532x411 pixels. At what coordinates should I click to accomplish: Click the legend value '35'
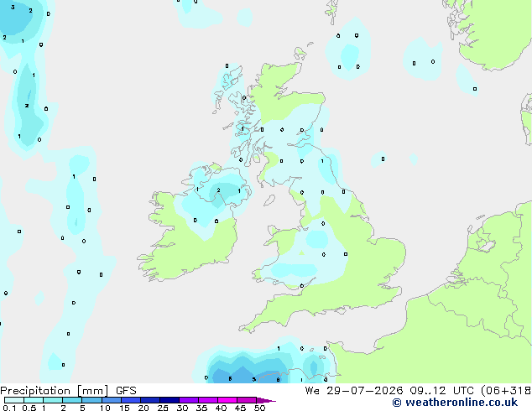(201, 408)
